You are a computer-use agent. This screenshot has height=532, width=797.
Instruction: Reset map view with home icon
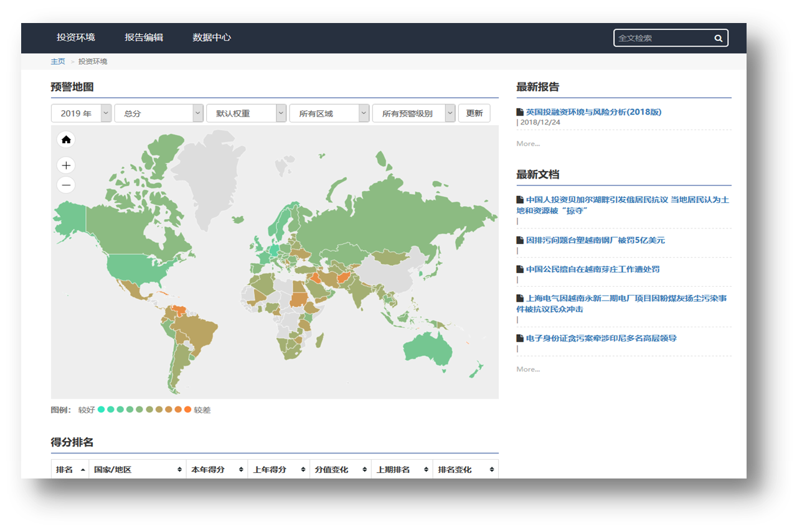tap(66, 140)
